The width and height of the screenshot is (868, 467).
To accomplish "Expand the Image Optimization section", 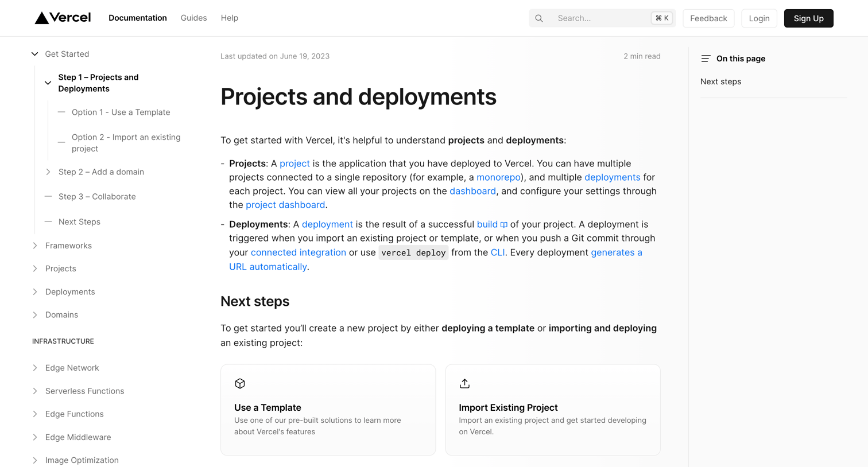I will point(35,460).
